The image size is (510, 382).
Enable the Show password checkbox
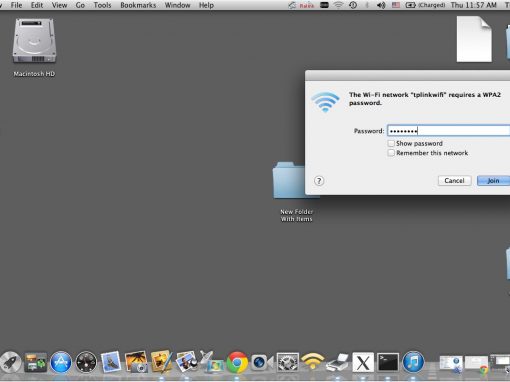[x=391, y=143]
